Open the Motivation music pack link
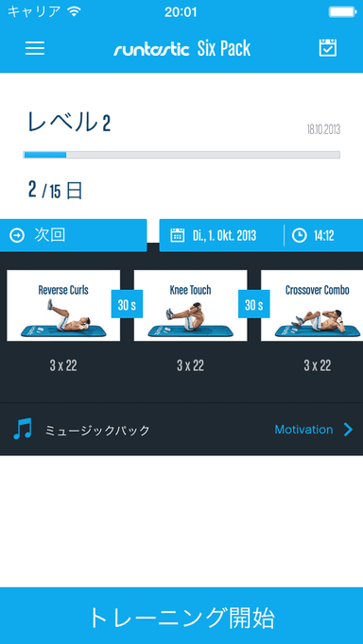363x644 pixels. [303, 430]
